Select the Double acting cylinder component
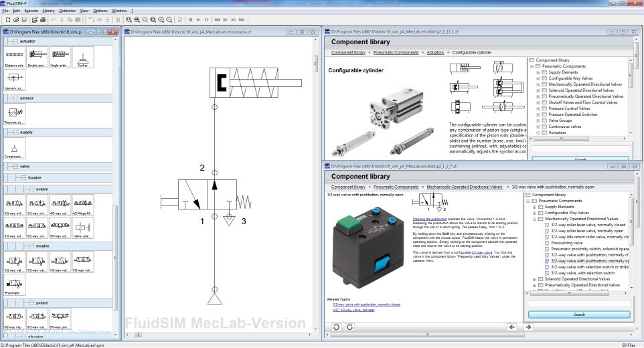 coord(37,57)
